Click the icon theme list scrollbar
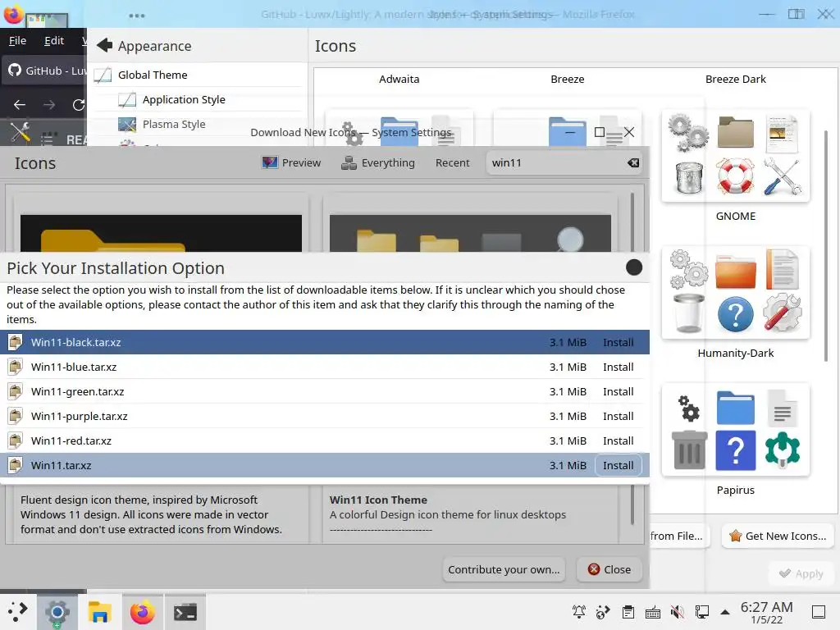This screenshot has width=840, height=630. pos(825,246)
